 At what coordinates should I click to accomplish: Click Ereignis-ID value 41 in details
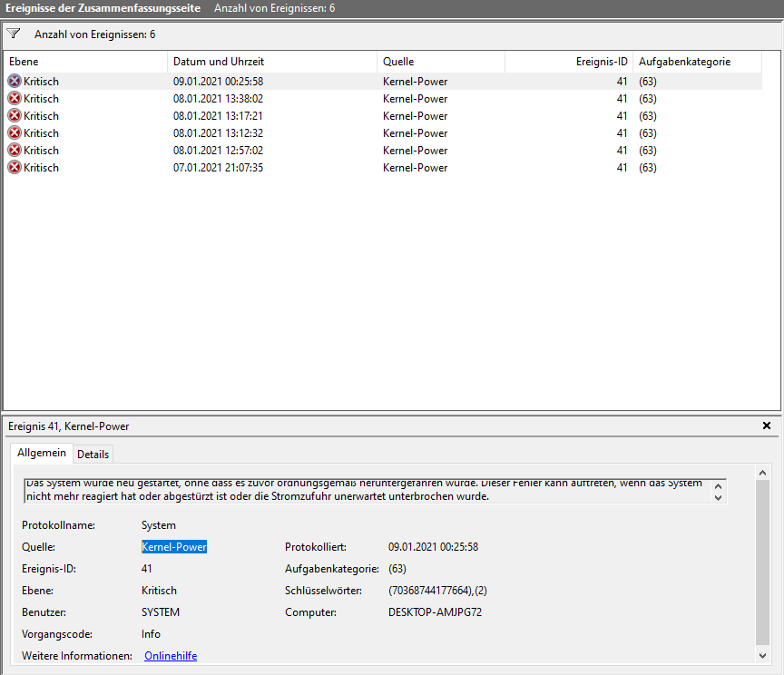click(x=146, y=569)
